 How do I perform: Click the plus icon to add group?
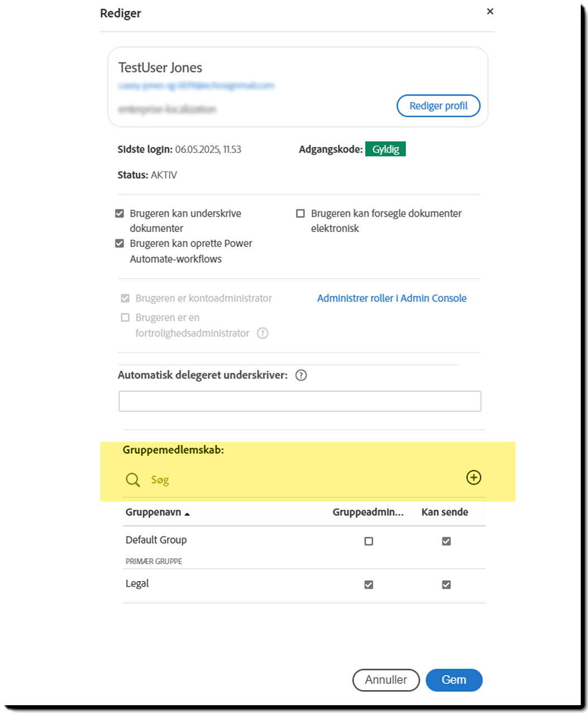pyautogui.click(x=474, y=477)
